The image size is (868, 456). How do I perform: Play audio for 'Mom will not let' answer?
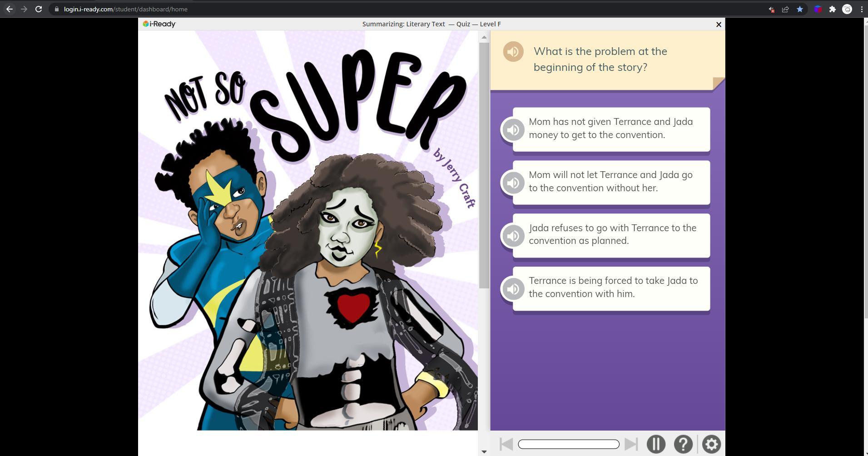pyautogui.click(x=513, y=183)
